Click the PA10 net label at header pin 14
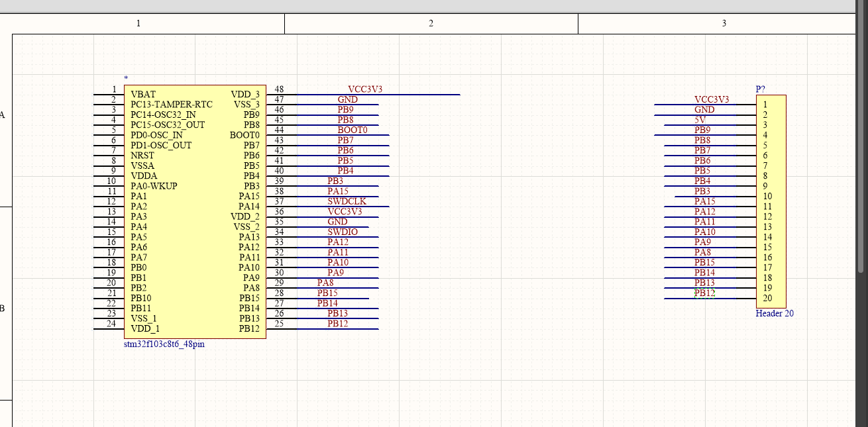The height and width of the screenshot is (427, 868). coord(705,232)
